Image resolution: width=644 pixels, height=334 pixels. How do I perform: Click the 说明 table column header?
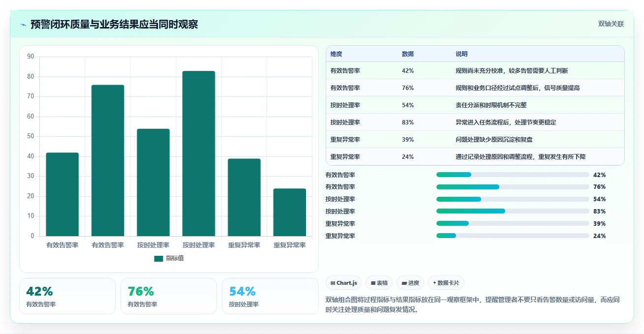461,54
